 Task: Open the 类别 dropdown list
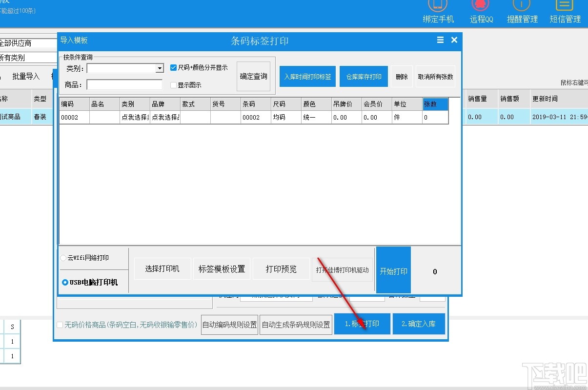click(160, 68)
